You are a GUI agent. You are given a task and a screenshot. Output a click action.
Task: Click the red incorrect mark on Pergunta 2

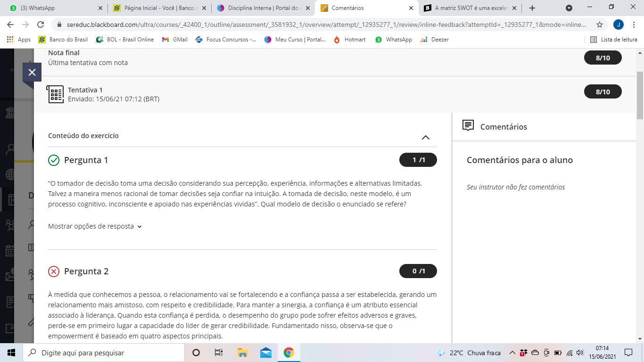point(54,271)
